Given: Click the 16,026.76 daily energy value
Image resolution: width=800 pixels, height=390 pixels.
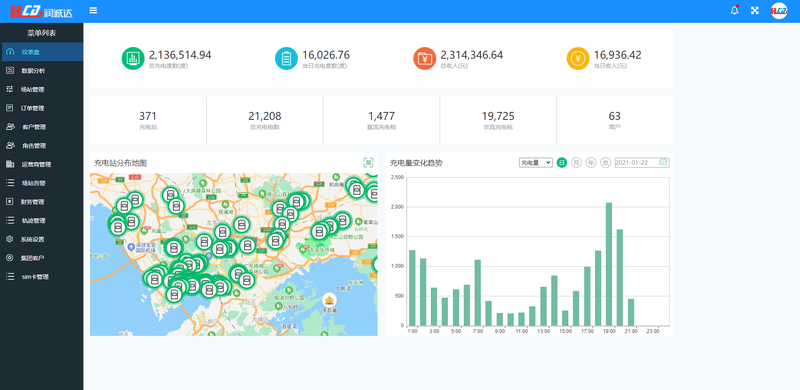Looking at the screenshot, I should [326, 55].
